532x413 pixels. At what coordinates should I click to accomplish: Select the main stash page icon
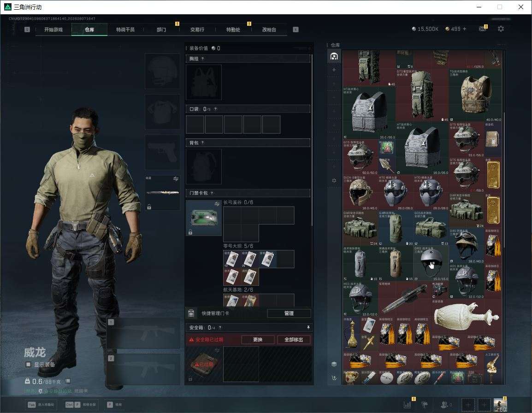(x=334, y=56)
